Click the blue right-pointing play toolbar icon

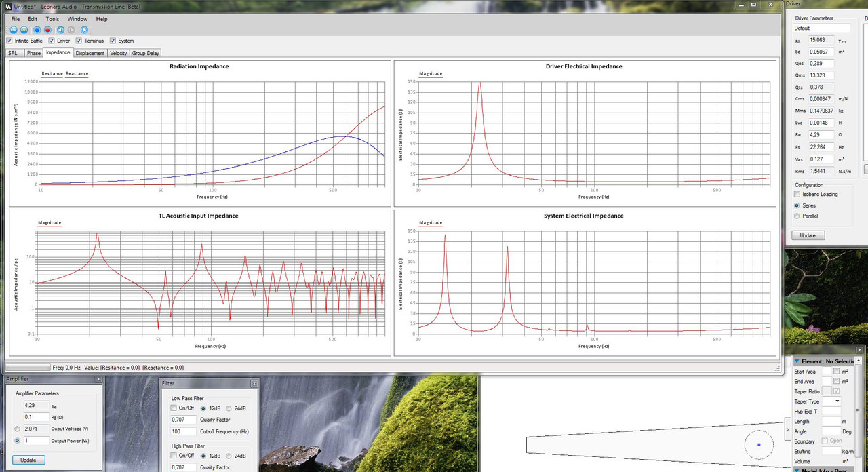pos(84,30)
